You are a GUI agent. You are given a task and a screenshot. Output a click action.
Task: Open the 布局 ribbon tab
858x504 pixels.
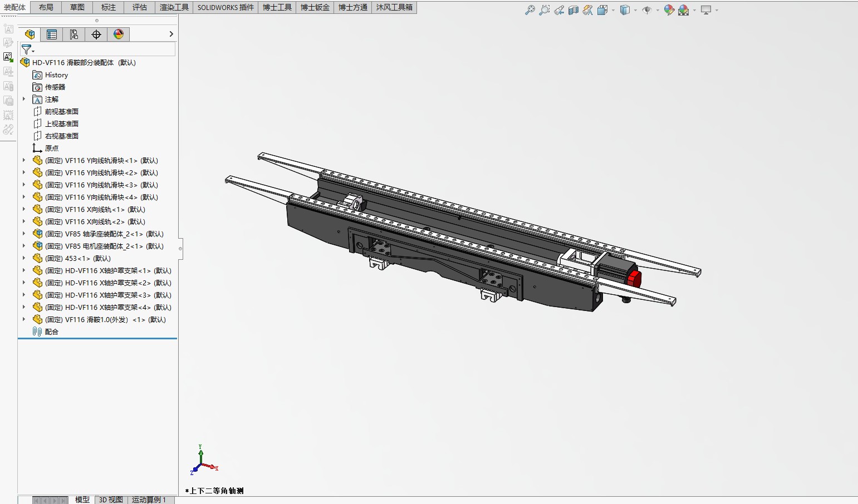[46, 7]
